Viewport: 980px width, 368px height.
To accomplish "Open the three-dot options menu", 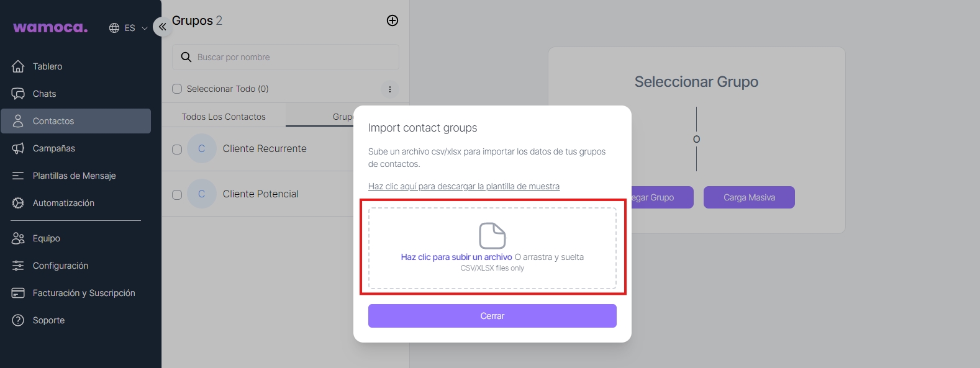I will point(389,89).
